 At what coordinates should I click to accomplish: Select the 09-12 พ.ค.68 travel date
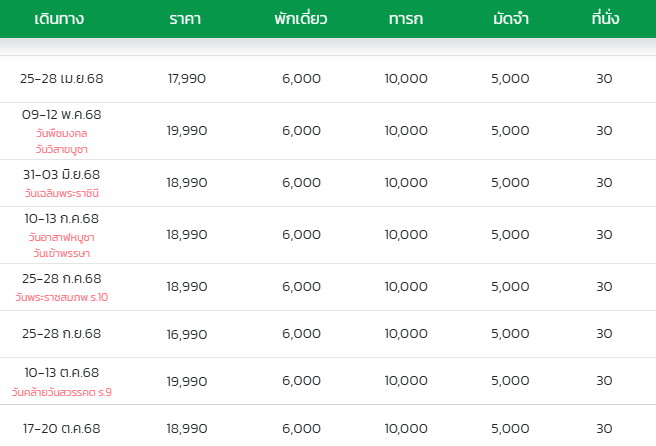[62, 114]
